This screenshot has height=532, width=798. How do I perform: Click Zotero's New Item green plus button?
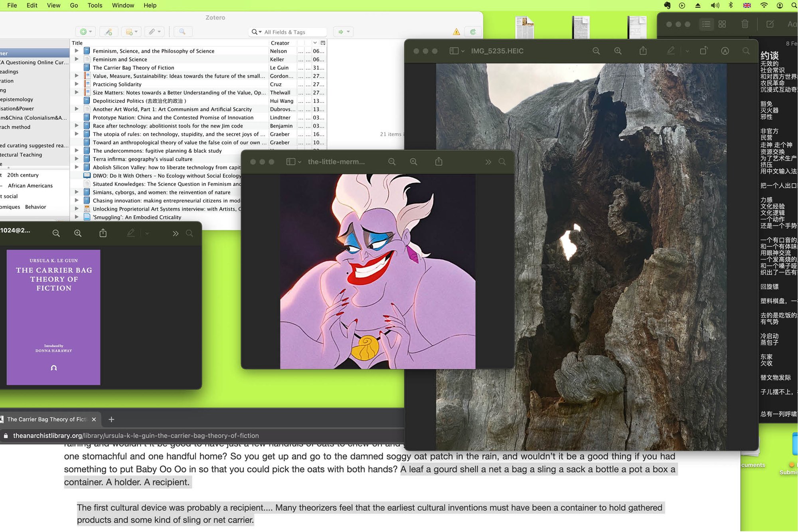[x=83, y=32]
